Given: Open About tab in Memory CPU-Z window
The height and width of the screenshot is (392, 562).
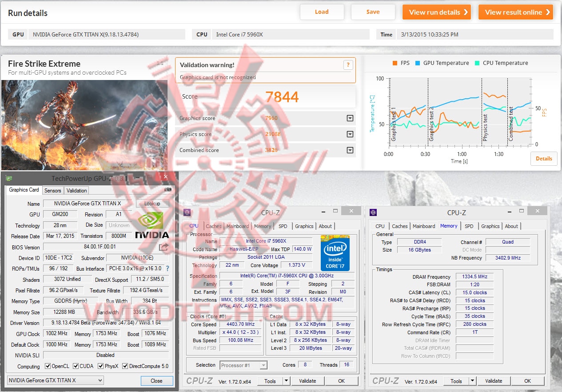Looking at the screenshot, I should click(511, 226).
